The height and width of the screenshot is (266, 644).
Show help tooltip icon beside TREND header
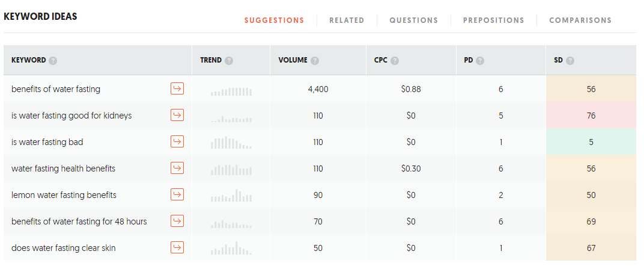[x=229, y=60]
